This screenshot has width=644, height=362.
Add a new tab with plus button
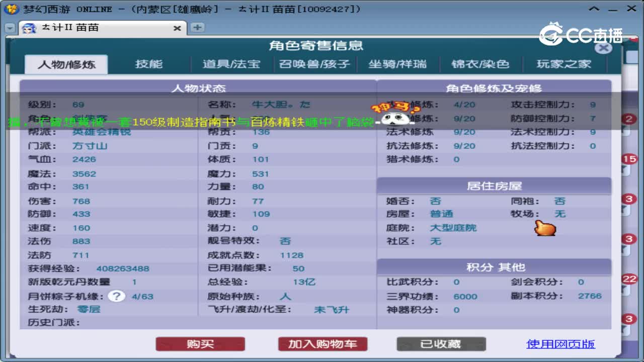tap(197, 28)
